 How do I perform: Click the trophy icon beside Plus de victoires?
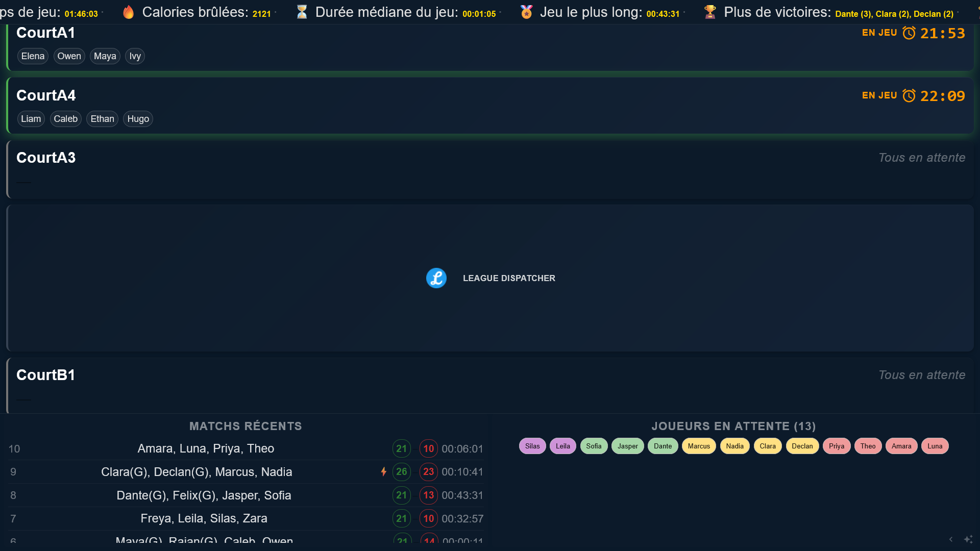(710, 12)
